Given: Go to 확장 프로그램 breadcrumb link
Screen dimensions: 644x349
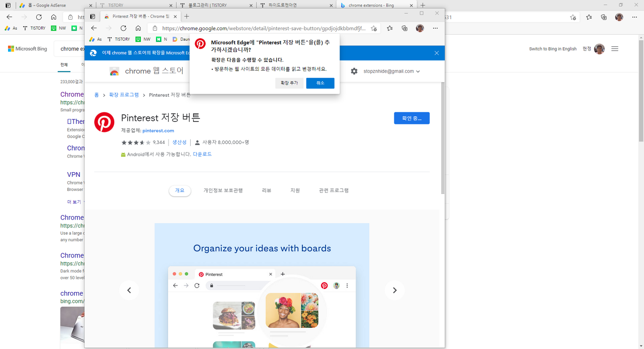Looking at the screenshot, I should pyautogui.click(x=124, y=95).
